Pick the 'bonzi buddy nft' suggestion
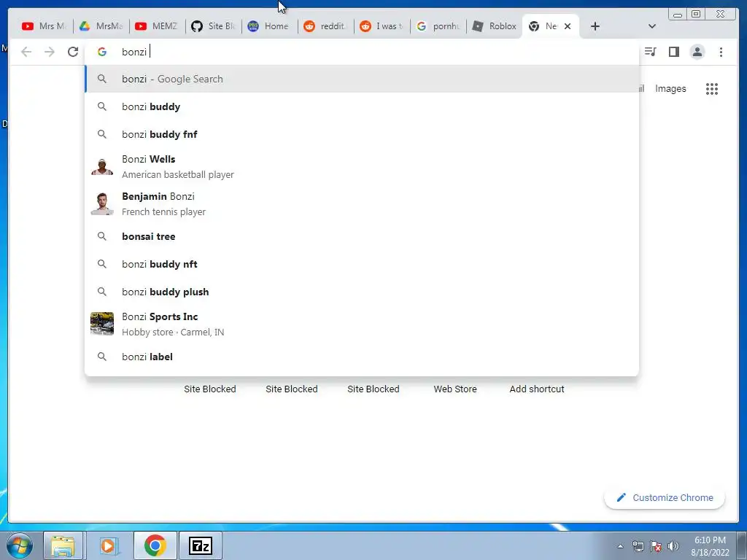The image size is (747, 560). click(362, 264)
